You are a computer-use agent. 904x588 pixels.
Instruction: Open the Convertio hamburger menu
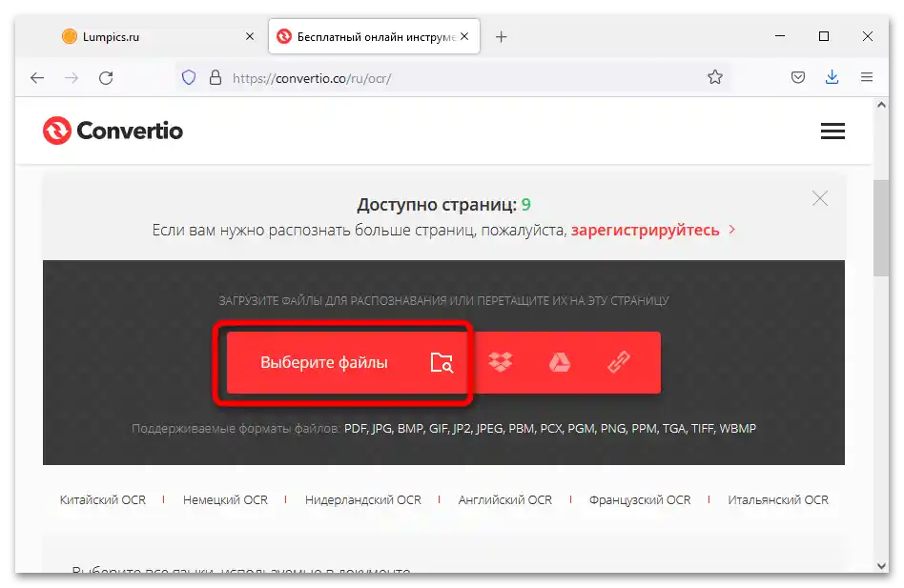pos(832,132)
